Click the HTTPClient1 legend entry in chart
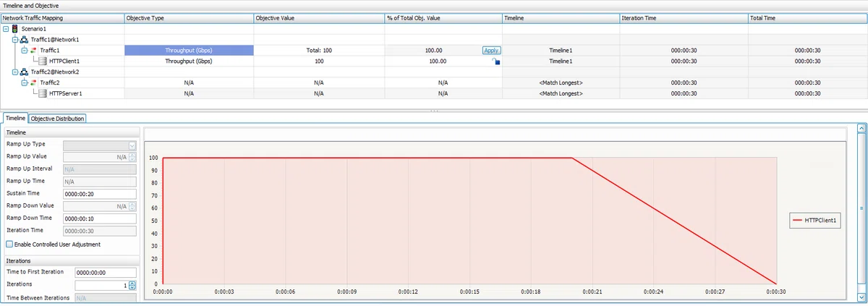Viewport: 868px width, 306px height. point(815,221)
